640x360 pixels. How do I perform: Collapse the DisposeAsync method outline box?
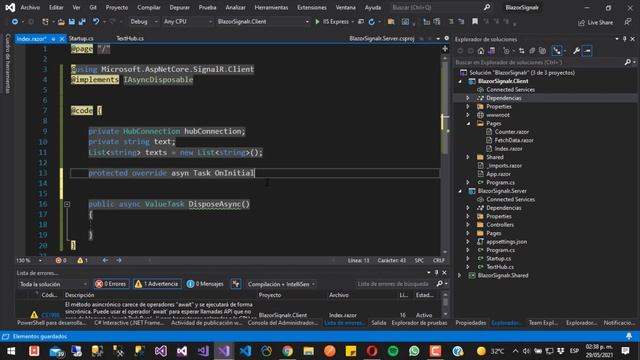pyautogui.click(x=67, y=204)
